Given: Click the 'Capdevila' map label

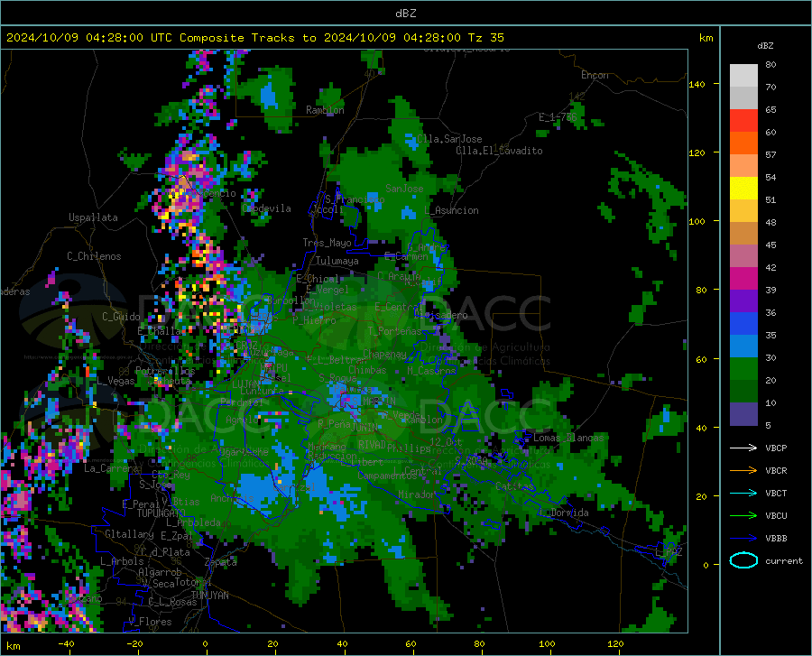Looking at the screenshot, I should 266,208.
